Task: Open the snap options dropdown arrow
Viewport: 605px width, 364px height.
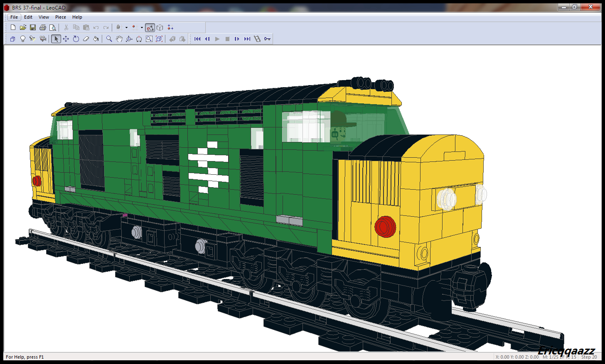Action: (x=142, y=28)
